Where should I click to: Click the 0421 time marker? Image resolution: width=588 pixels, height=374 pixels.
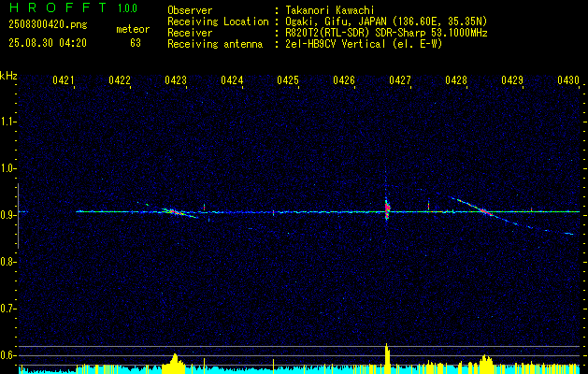(63, 80)
